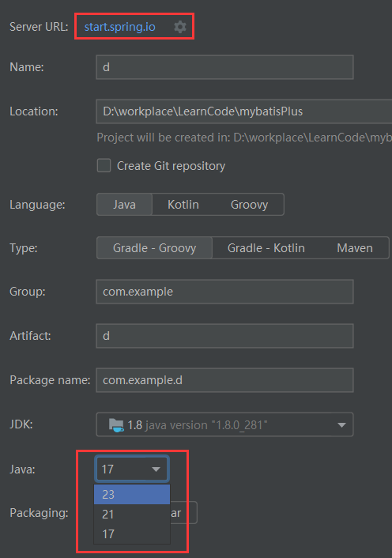Switch language to Kotlin

pos(183,205)
